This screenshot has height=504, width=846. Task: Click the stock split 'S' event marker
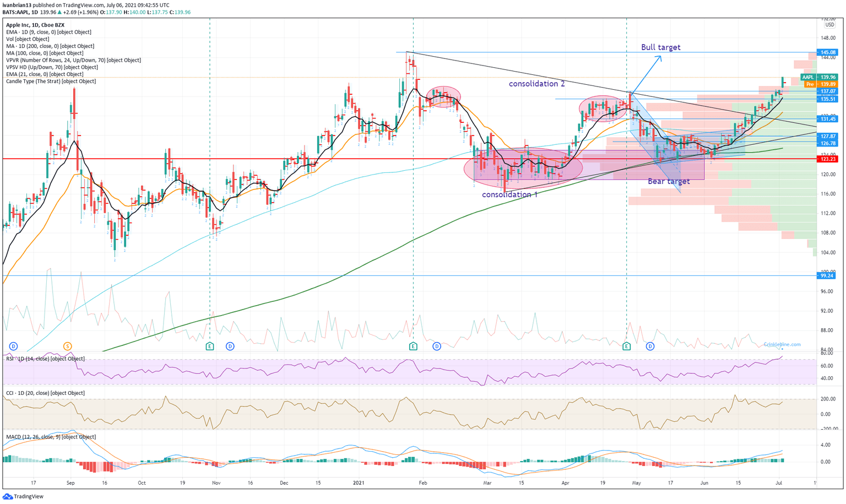point(68,346)
